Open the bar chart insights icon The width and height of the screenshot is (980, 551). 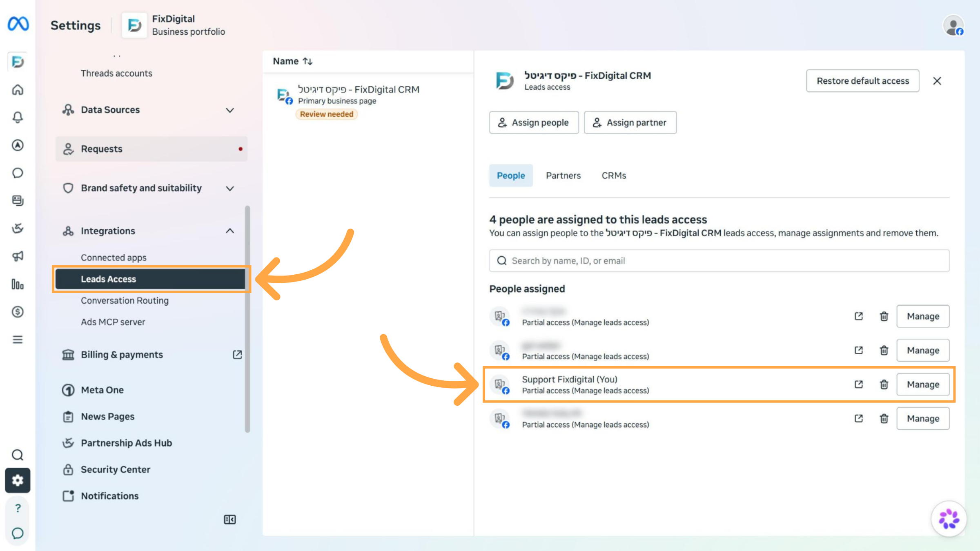[x=18, y=284]
